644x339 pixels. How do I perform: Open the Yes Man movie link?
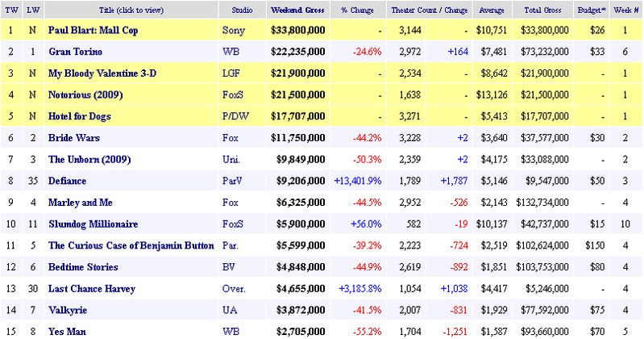click(69, 330)
